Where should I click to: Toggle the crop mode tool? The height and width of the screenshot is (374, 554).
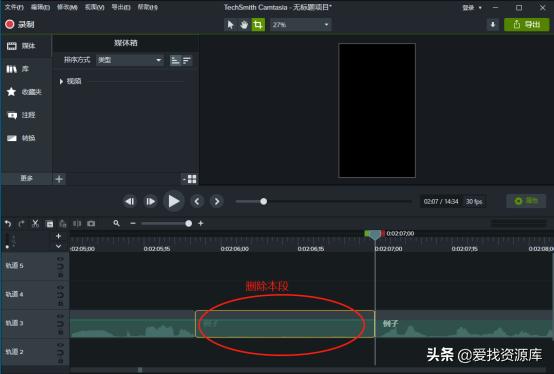[x=258, y=25]
